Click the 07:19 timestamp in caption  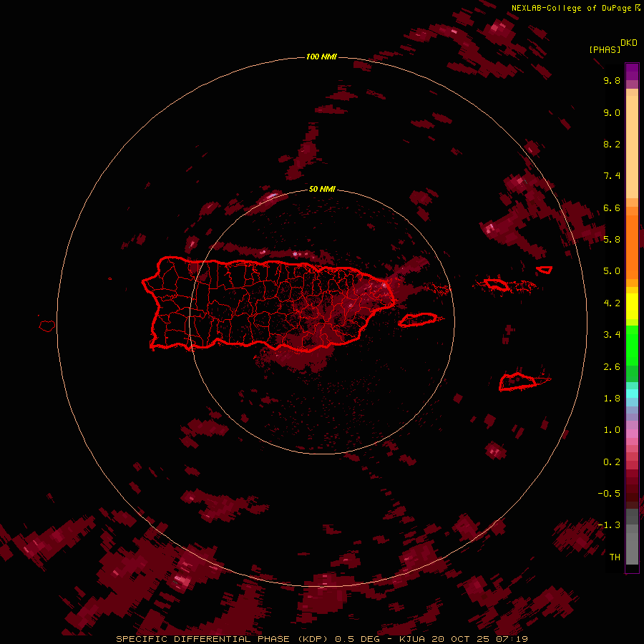[511, 639]
